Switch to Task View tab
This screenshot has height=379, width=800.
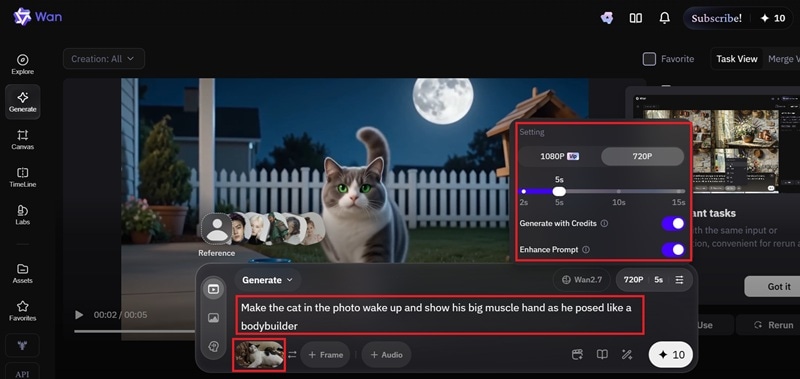pyautogui.click(x=737, y=59)
